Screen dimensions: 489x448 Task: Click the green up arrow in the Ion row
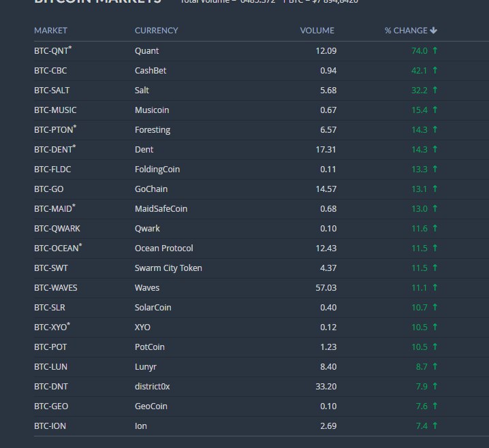pyautogui.click(x=435, y=426)
